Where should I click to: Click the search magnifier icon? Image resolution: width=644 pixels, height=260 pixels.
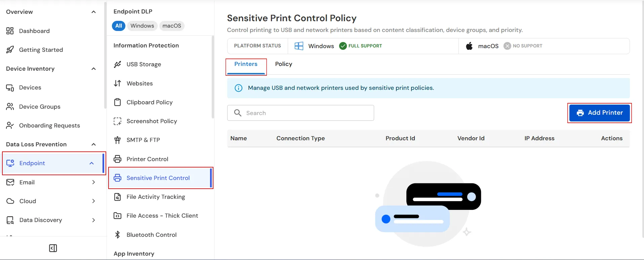coord(238,113)
